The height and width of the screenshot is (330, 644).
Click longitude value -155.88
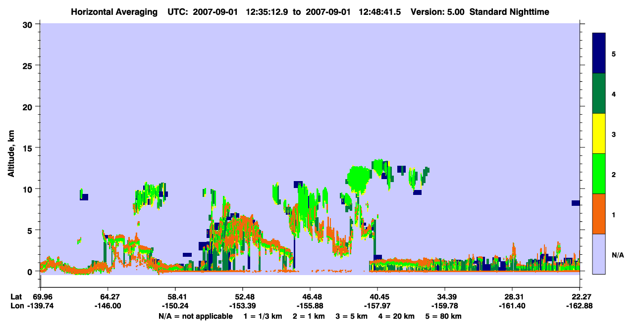[310, 306]
